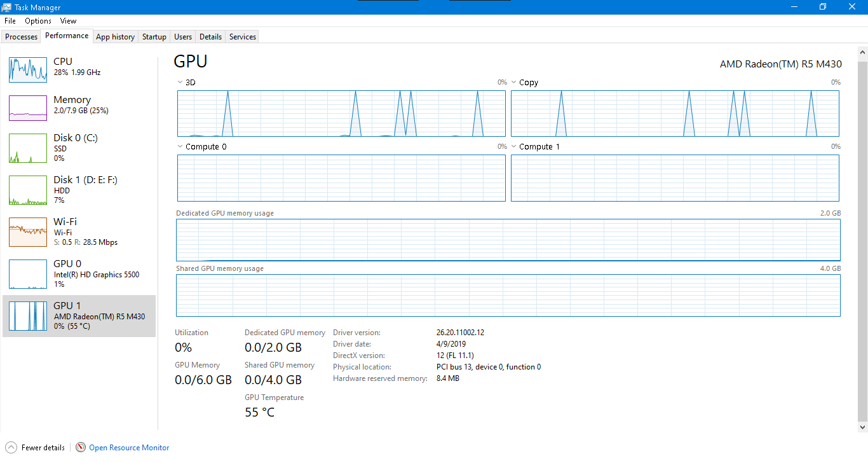Click the AMD Radeon(TM) R5 M430 heading
This screenshot has width=868, height=463.
(780, 64)
